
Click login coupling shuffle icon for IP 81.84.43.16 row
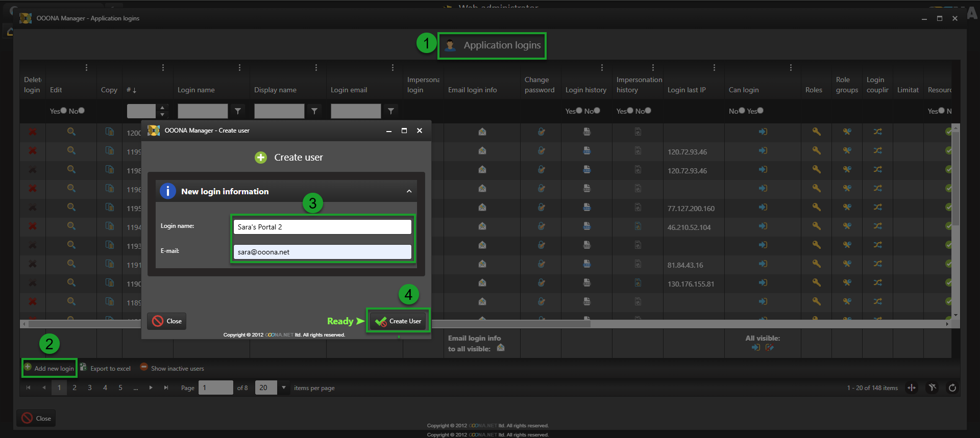(x=877, y=264)
